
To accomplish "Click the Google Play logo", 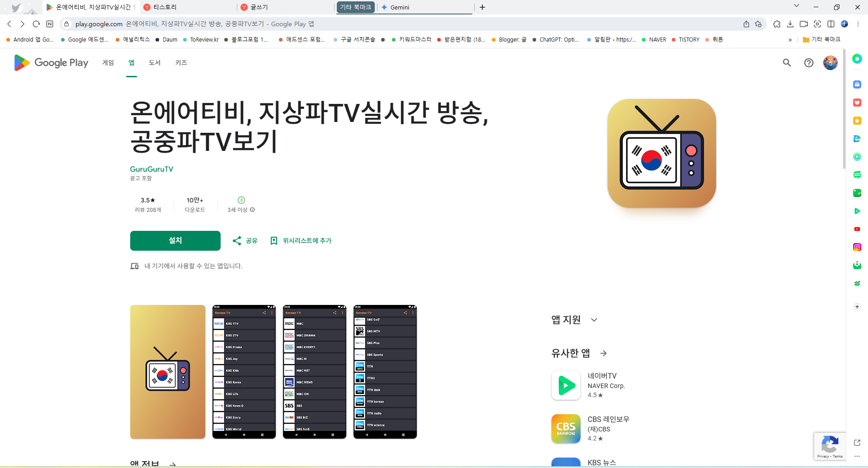I will [x=50, y=63].
